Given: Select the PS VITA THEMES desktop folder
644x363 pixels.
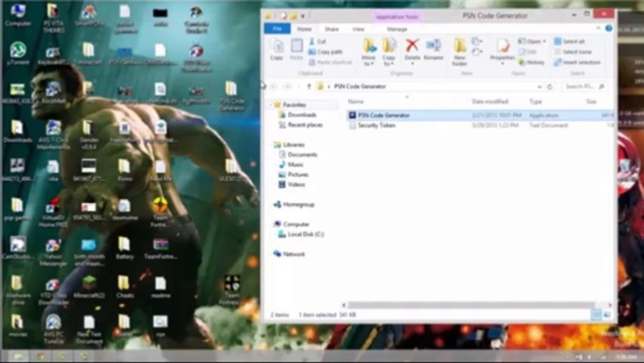Looking at the screenshot, I should [52, 18].
